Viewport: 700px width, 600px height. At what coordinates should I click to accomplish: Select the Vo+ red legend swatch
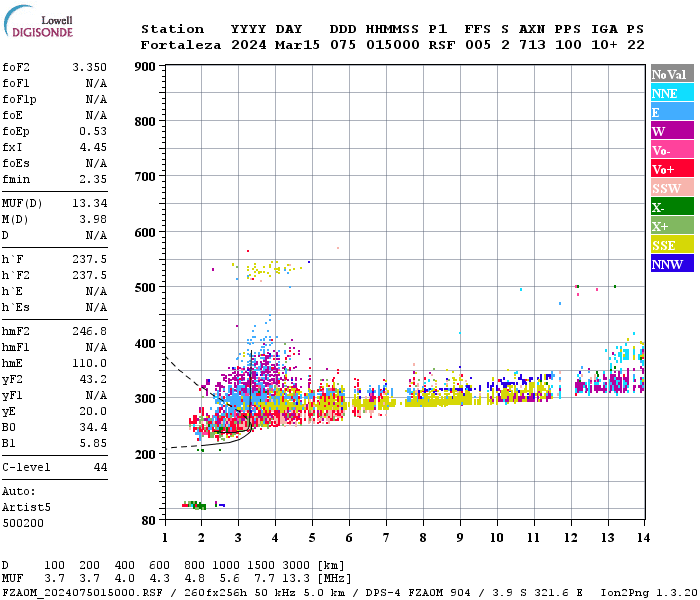(672, 169)
